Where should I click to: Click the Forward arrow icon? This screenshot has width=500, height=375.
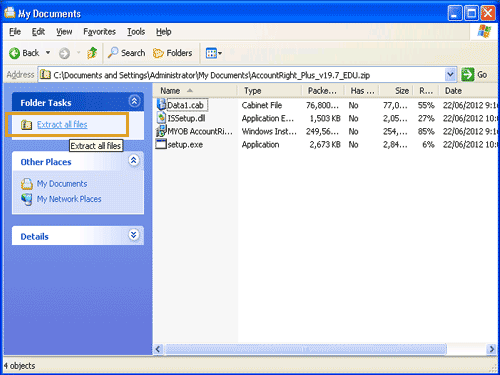tap(64, 53)
